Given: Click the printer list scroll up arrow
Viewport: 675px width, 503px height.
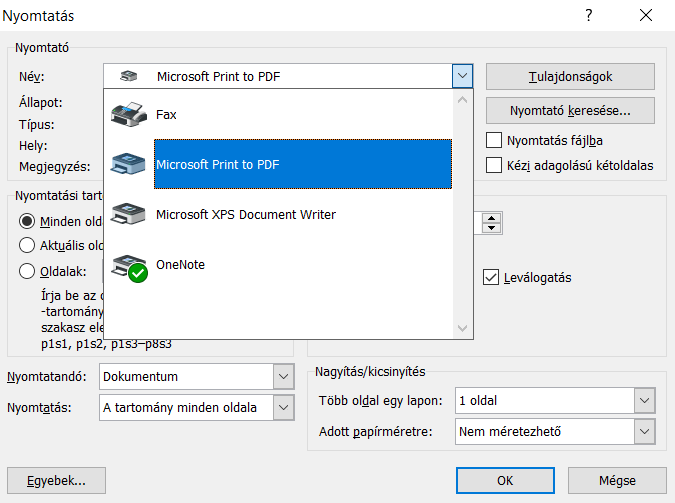Looking at the screenshot, I should 462,100.
